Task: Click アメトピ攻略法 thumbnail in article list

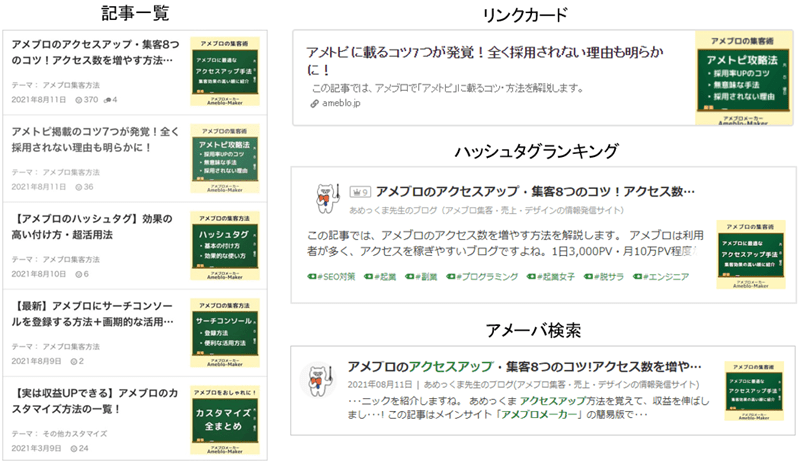Action: 224,159
